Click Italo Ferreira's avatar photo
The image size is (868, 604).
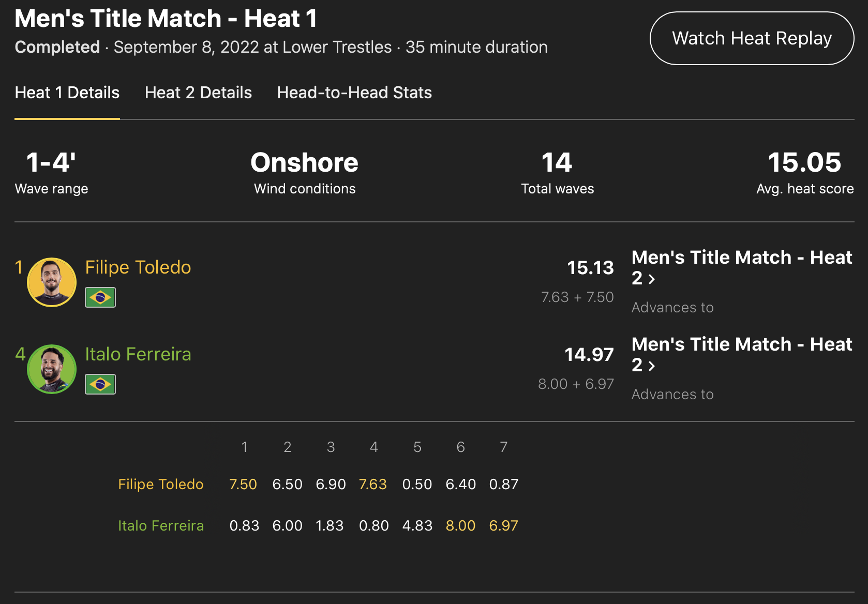click(52, 369)
